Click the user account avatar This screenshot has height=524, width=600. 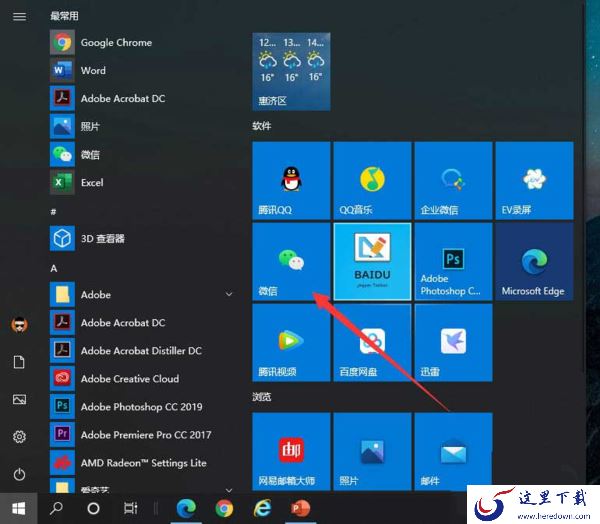19,325
